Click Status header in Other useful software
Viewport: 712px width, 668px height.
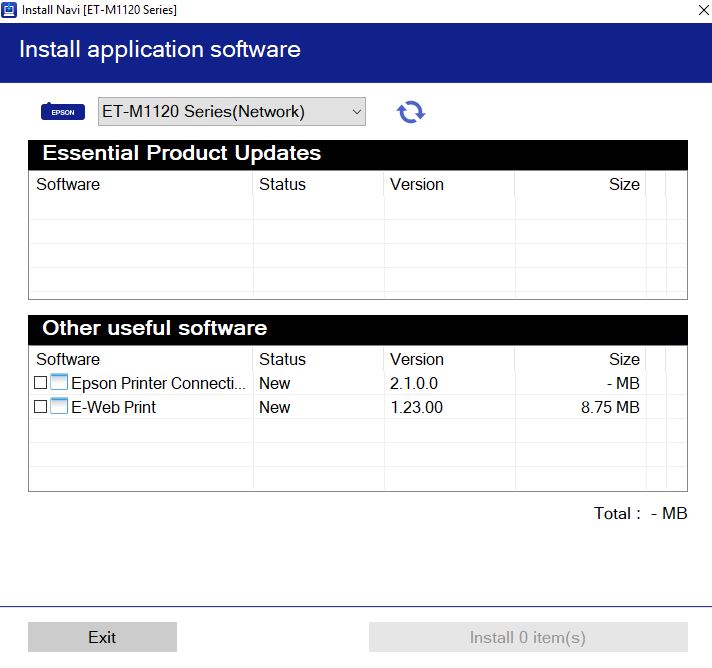point(282,359)
